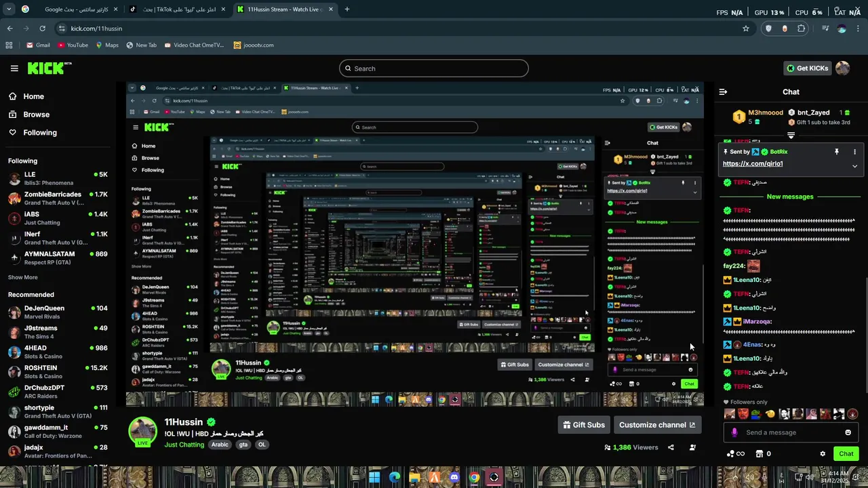The height and width of the screenshot is (488, 868).
Task: Click the purple microphone icon in the message box
Action: [x=734, y=432]
